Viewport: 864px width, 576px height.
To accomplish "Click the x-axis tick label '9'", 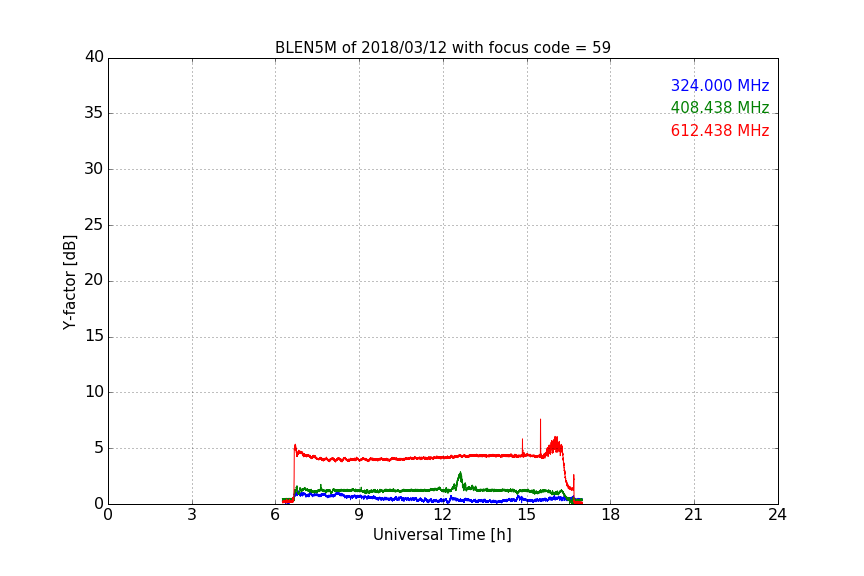I will pos(359,515).
